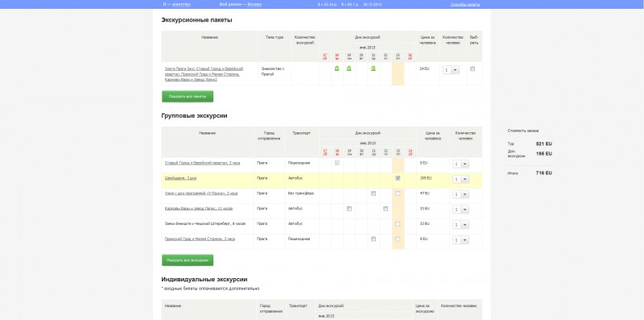644x320 pixels.
Task: Click the 24 EU price in packages table
Action: click(424, 69)
